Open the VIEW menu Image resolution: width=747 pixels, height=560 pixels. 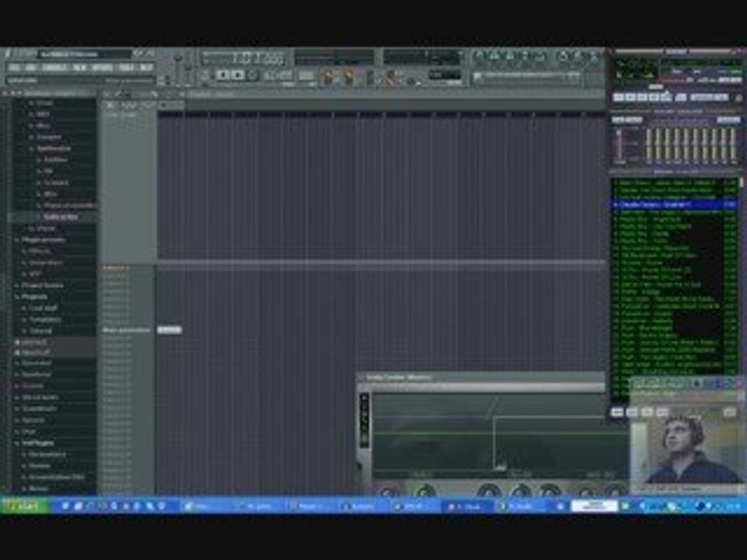(79, 68)
